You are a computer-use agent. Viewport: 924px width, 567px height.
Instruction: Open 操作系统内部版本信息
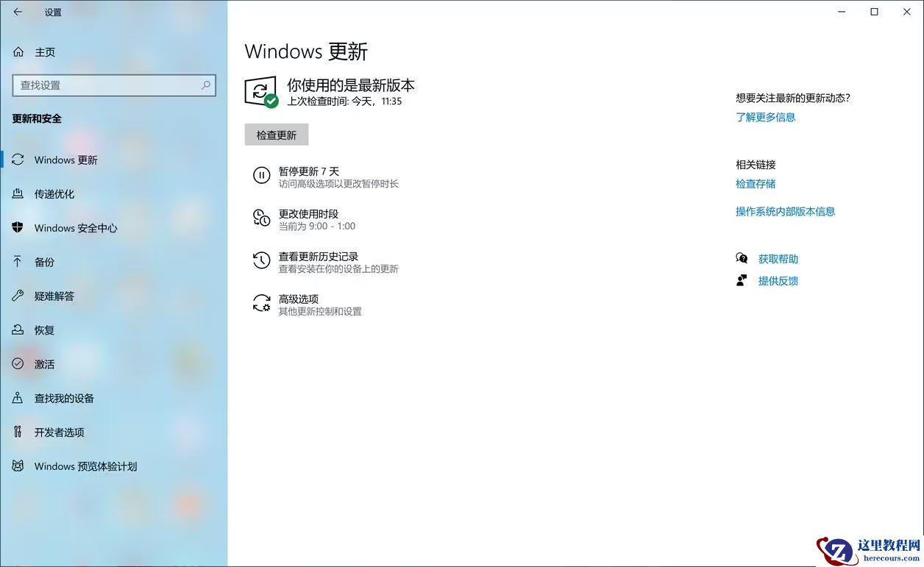click(786, 211)
